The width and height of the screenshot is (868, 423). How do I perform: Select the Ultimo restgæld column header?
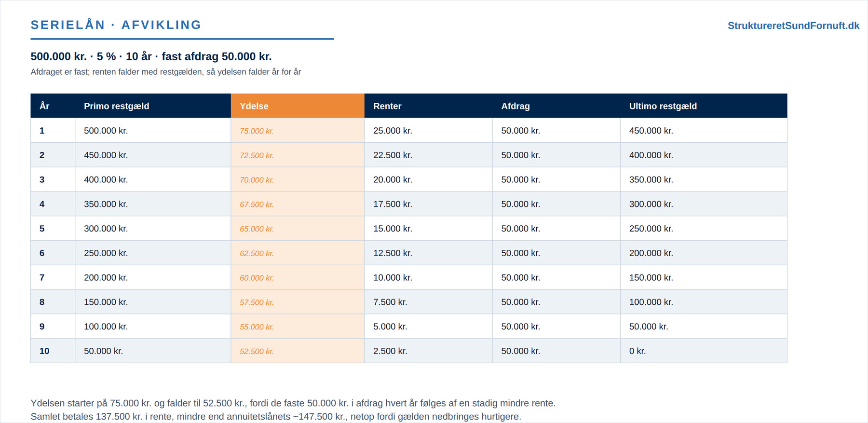[704, 106]
